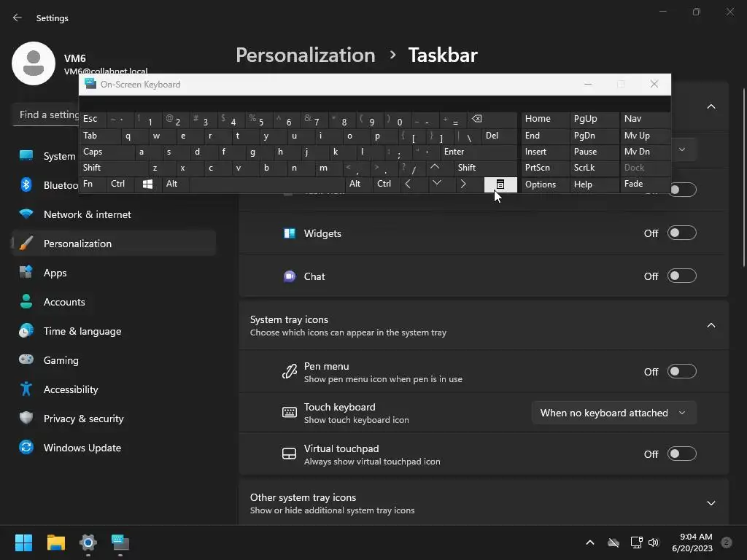Click the Find a setting search box

pos(46,114)
